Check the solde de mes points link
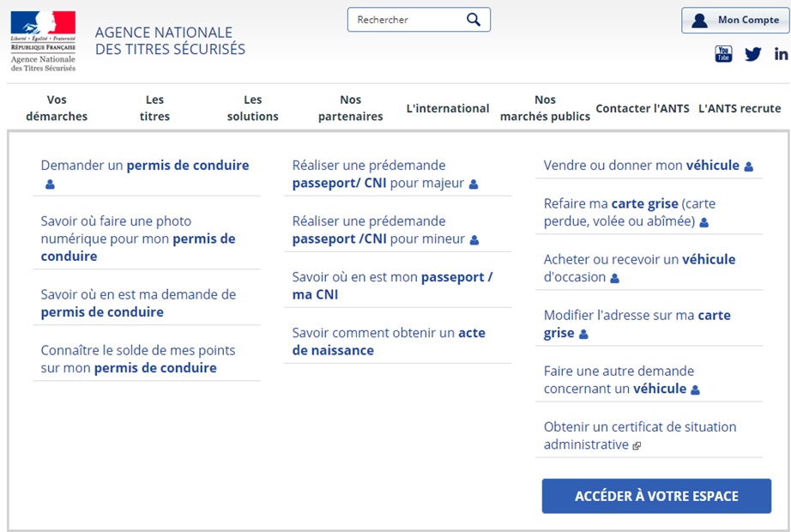791x532 pixels. click(x=137, y=359)
